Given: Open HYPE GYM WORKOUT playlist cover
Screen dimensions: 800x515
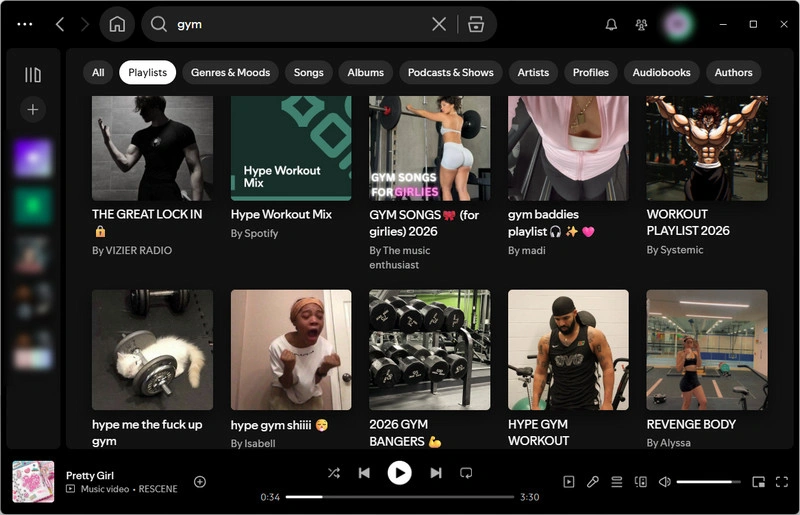Looking at the screenshot, I should click(x=568, y=350).
